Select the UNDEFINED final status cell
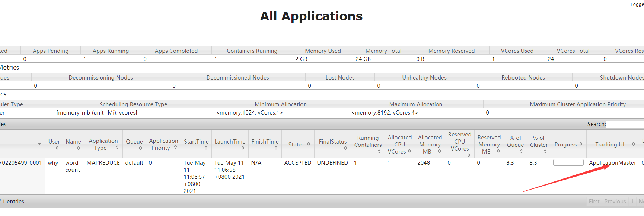 point(332,163)
